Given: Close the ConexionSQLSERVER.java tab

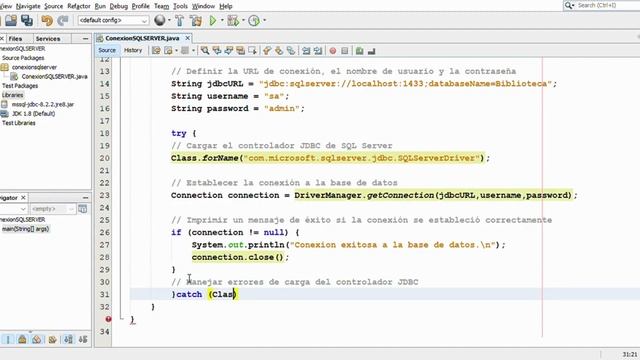Looking at the screenshot, I should coord(187,38).
